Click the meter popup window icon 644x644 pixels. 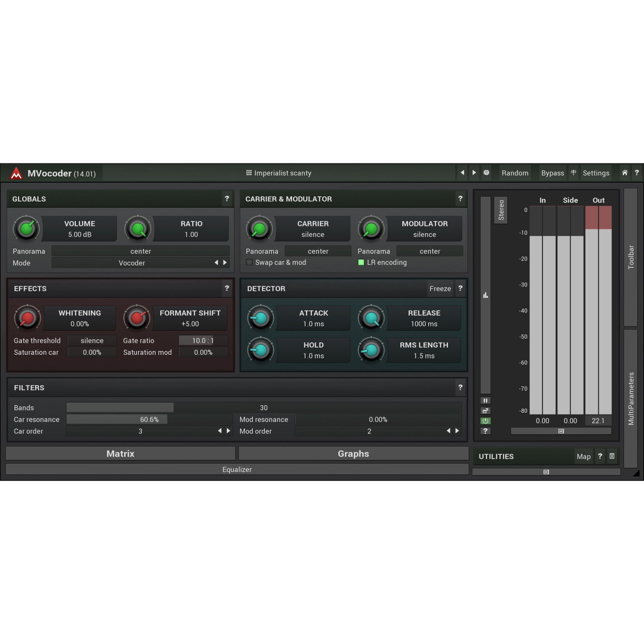coord(485,411)
